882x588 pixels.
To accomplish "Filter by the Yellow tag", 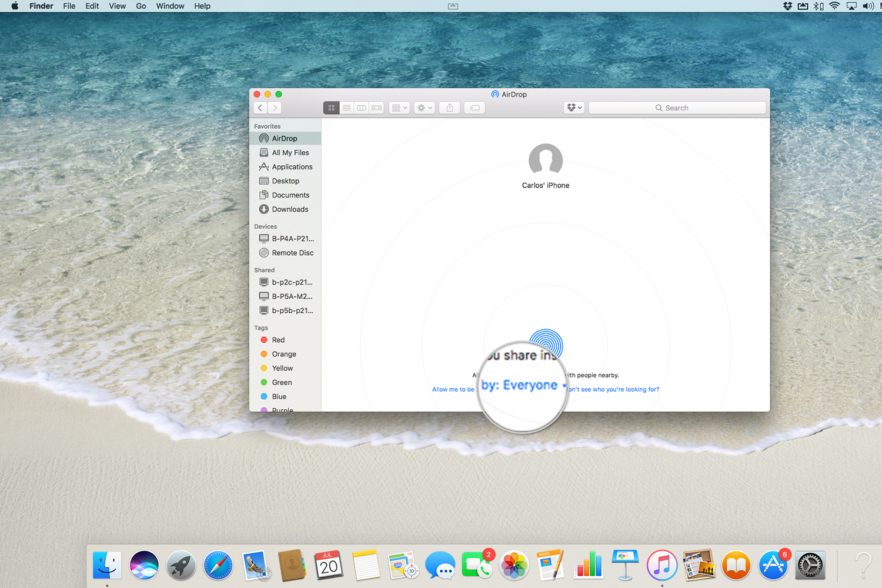I will (285, 368).
